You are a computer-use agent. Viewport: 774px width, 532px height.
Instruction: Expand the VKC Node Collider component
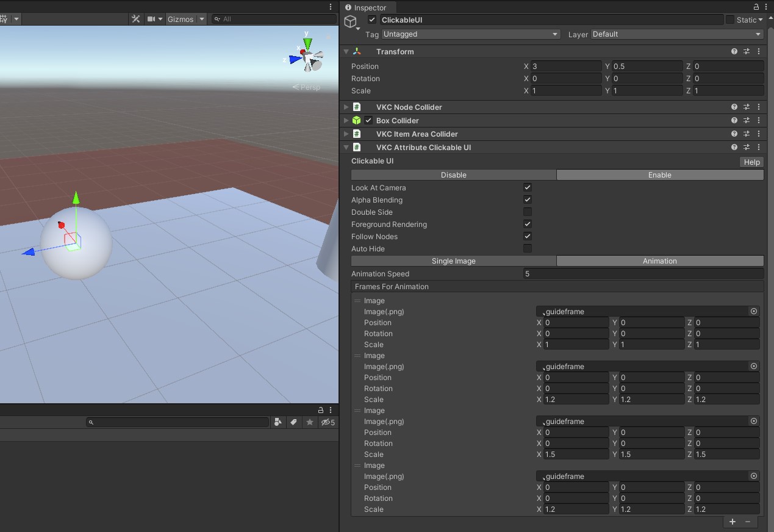346,107
